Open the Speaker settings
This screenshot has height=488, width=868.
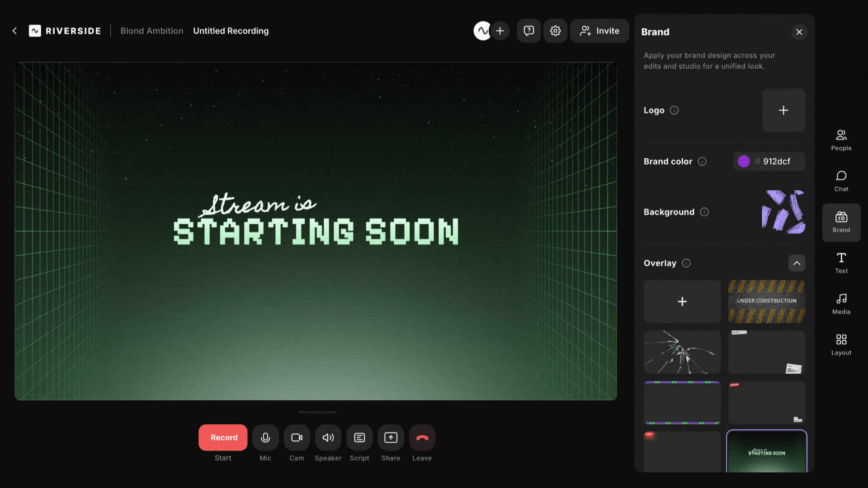[328, 437]
